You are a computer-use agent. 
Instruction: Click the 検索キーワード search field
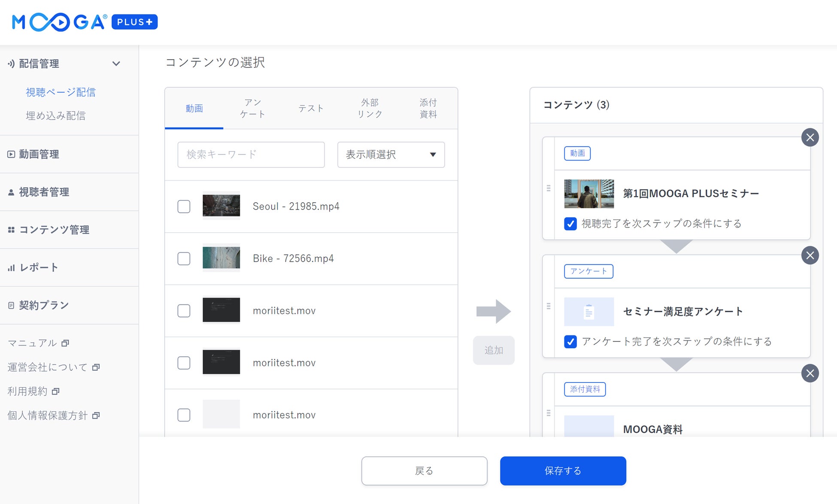coord(251,155)
